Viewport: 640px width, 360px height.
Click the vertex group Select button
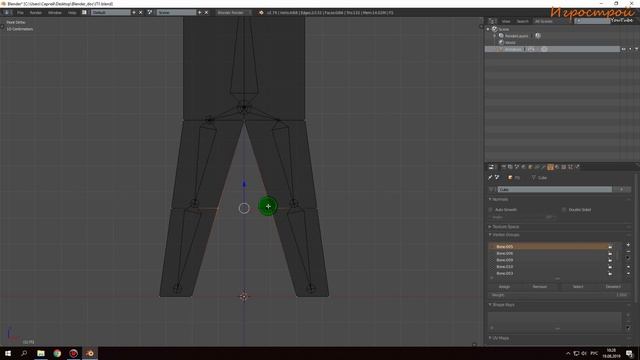[x=578, y=287]
